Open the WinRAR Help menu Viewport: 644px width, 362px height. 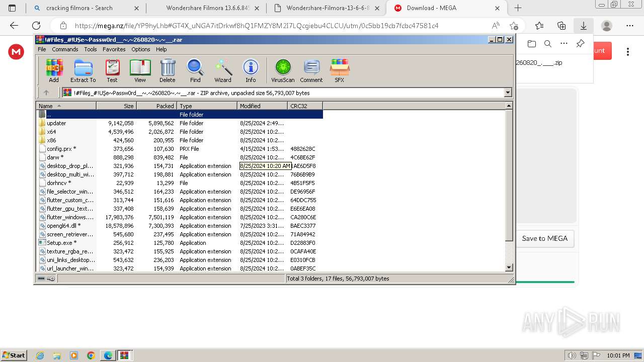(x=162, y=49)
